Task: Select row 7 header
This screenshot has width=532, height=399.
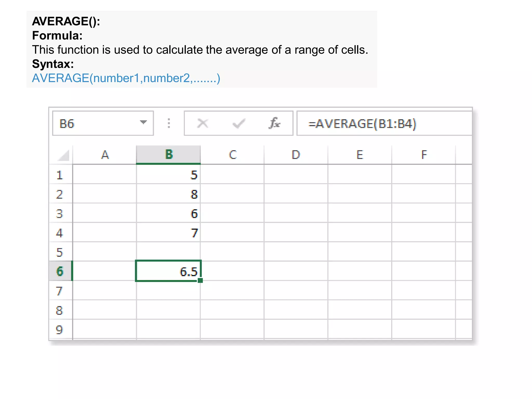Action: coord(61,291)
